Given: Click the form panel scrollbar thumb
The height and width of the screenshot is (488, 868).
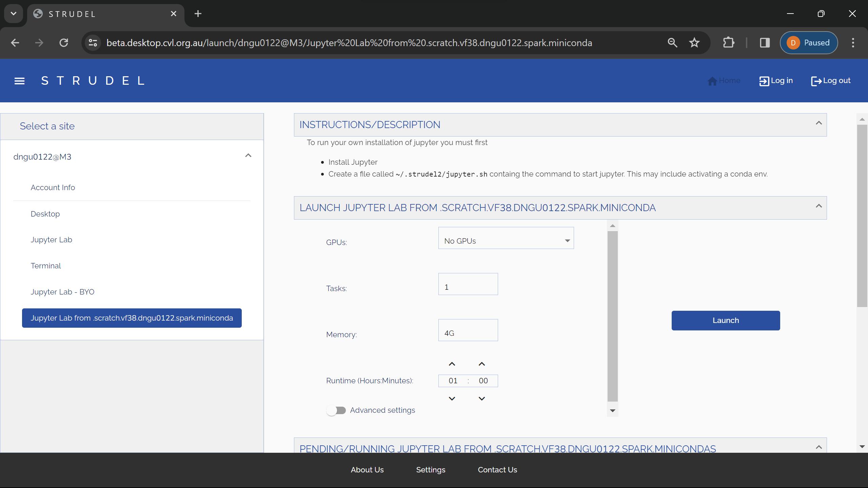Looking at the screenshot, I should [613, 316].
